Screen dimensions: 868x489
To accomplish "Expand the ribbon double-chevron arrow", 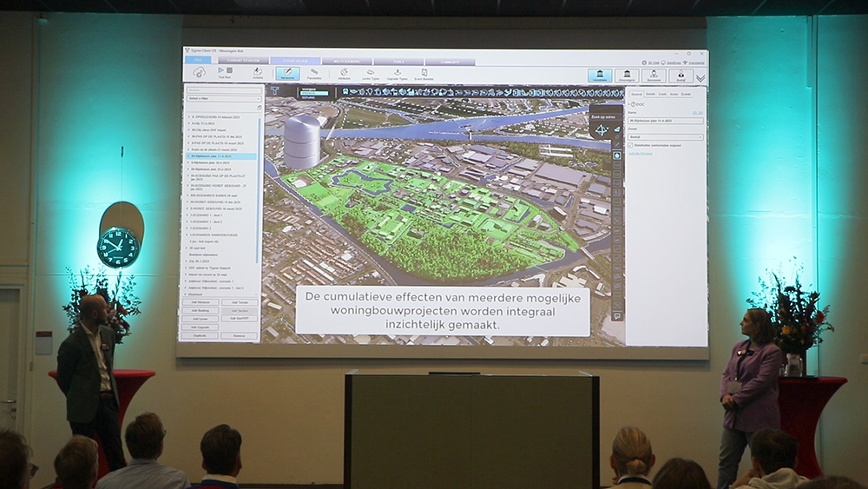I will (700, 77).
